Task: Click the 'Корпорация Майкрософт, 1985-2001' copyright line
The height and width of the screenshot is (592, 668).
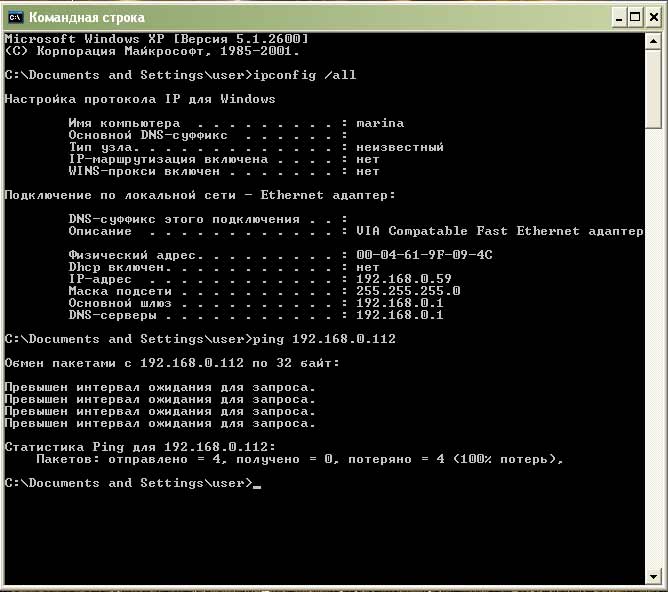Action: coord(152,51)
